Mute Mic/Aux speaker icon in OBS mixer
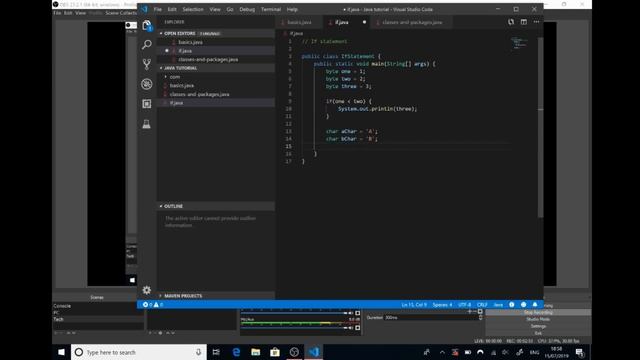The width and height of the screenshot is (640, 360). [x=351, y=327]
